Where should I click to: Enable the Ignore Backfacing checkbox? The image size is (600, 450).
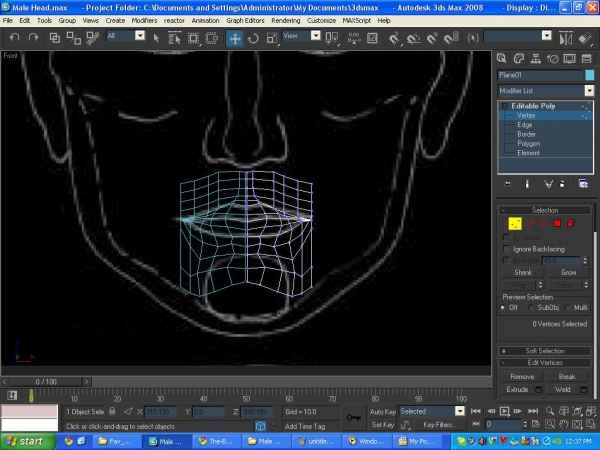506,249
